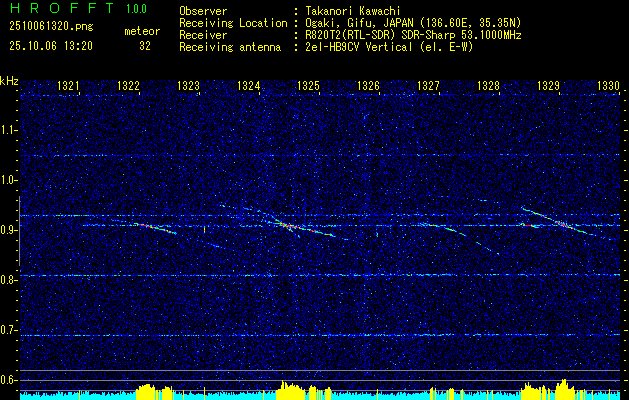Click the 1.1 kHz frequency label
This screenshot has height=400, width=629.
click(9, 130)
